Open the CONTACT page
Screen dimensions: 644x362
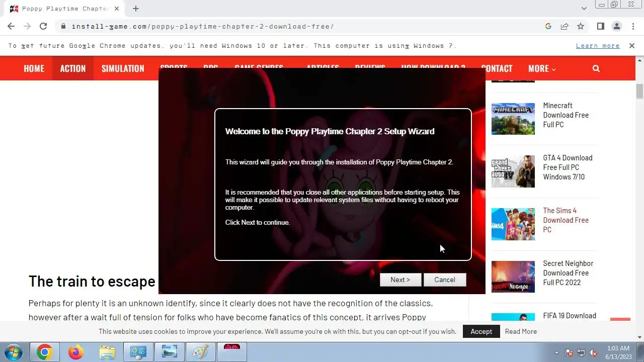[497, 68]
